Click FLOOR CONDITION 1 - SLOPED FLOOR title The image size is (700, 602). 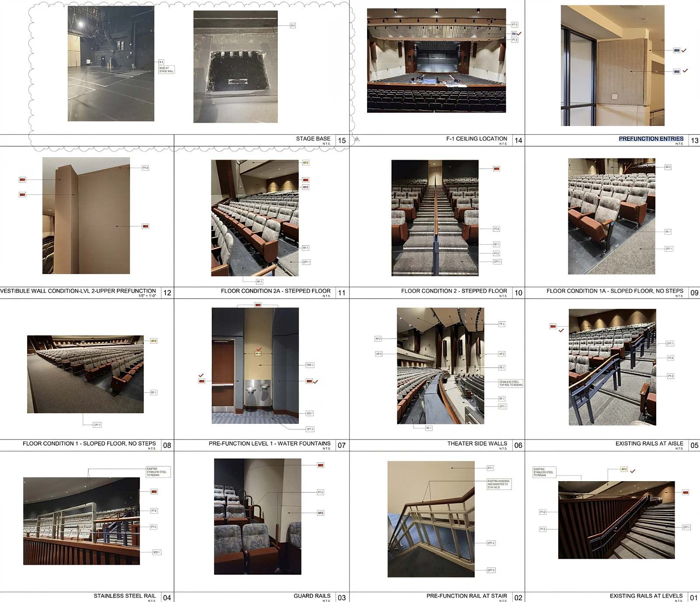89,444
